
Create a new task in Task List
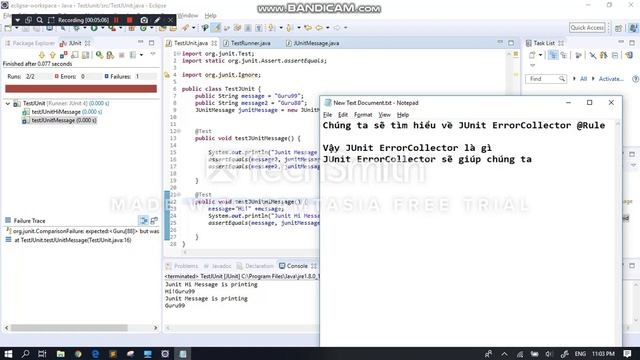point(531,55)
